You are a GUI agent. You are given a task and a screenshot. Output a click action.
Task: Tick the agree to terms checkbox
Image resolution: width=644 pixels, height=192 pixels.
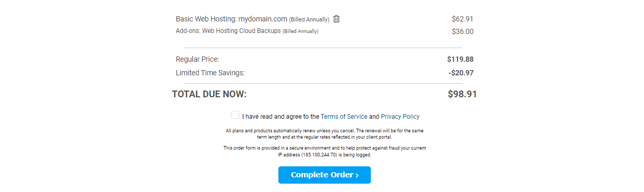[x=235, y=115]
